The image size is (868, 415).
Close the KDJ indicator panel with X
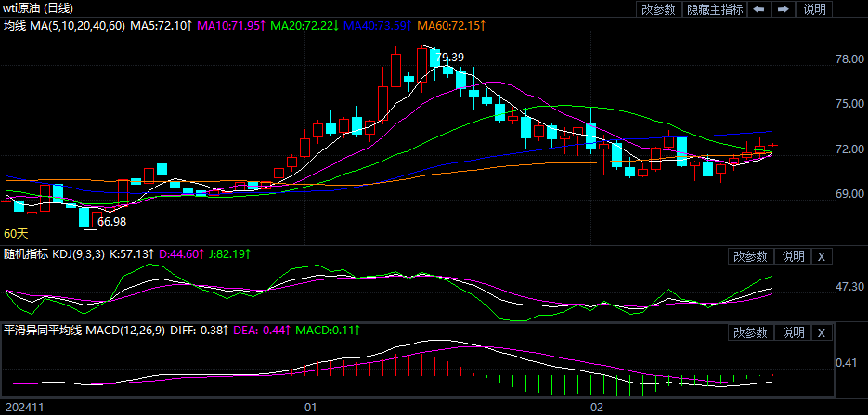[x=823, y=256]
